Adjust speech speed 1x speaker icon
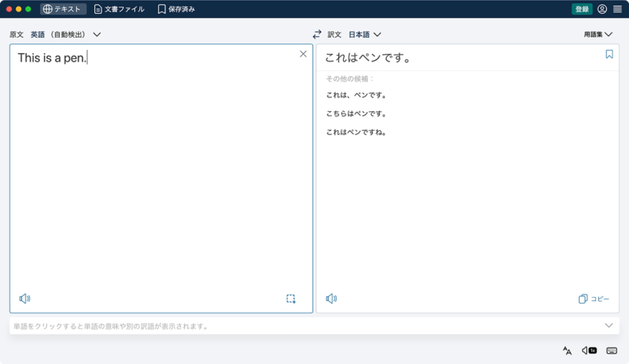 [x=589, y=350]
